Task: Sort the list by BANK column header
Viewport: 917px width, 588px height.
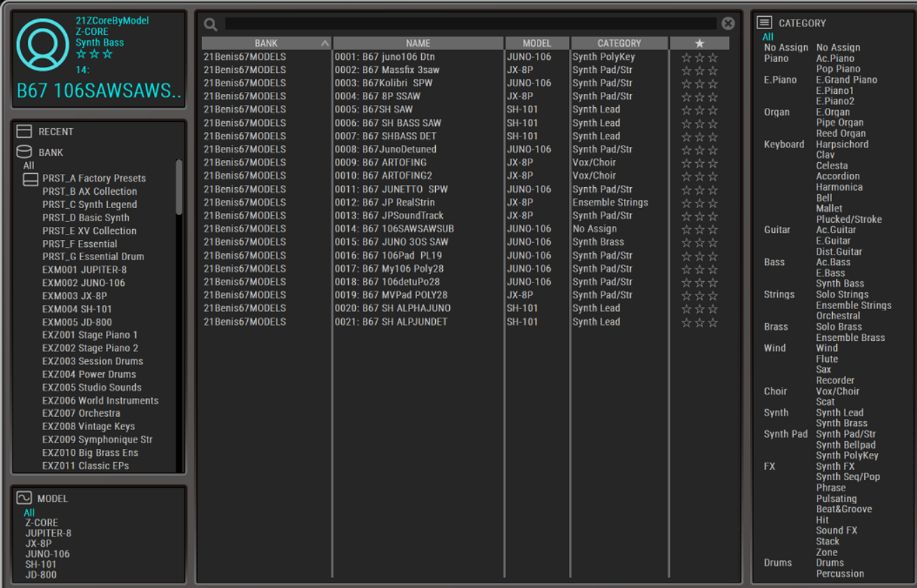Action: [267, 43]
